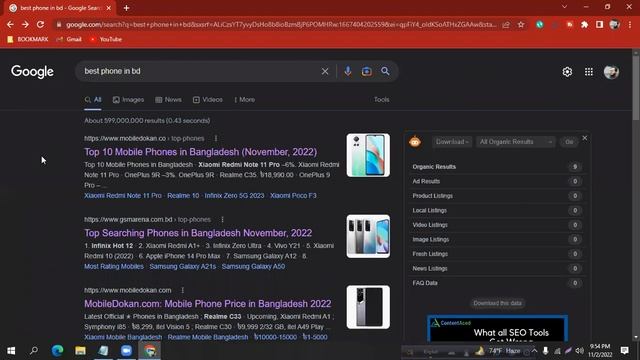Click the SEO extension robot icon
This screenshot has height=360, width=640.
(415, 141)
